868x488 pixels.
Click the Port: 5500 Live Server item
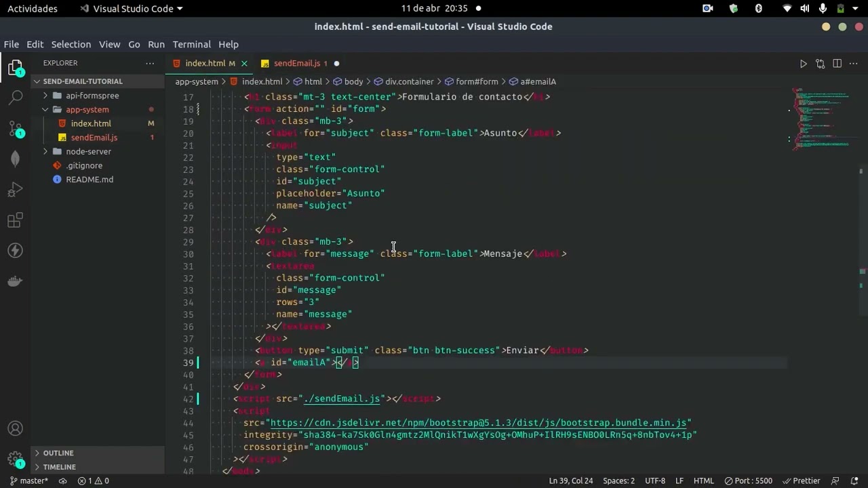point(749,481)
